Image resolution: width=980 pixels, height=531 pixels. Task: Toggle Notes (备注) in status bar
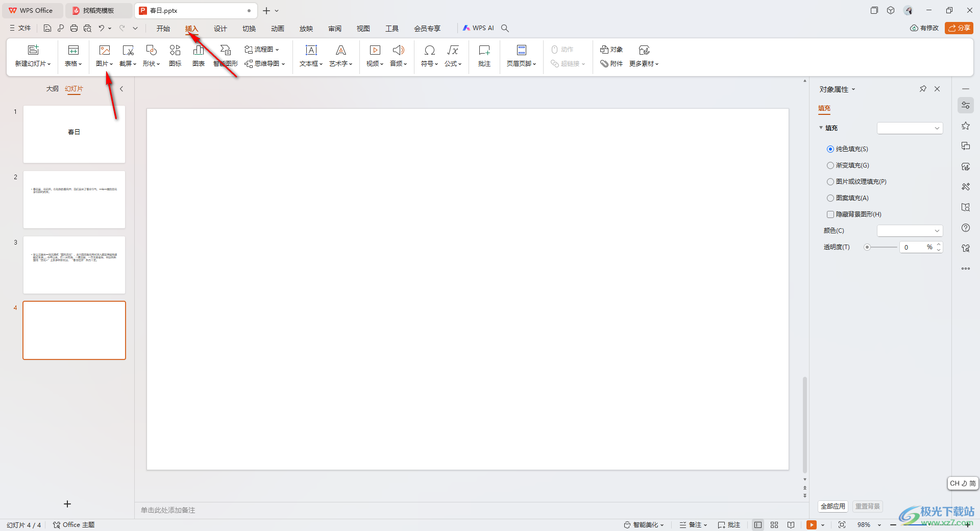point(693,525)
